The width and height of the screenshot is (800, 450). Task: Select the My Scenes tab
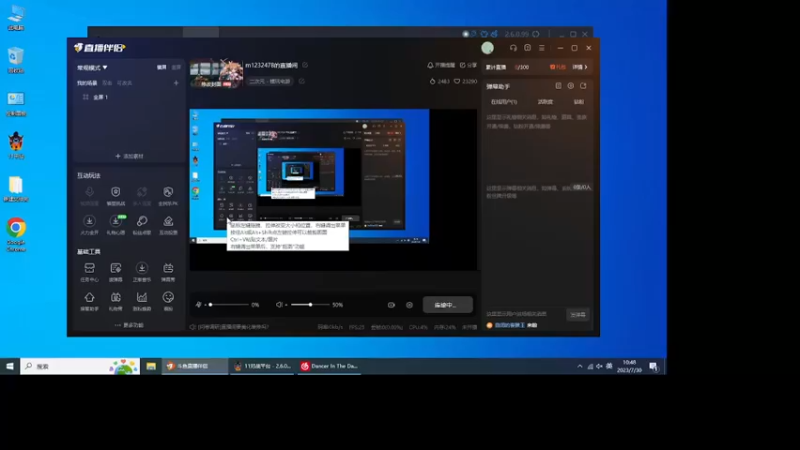[x=87, y=83]
